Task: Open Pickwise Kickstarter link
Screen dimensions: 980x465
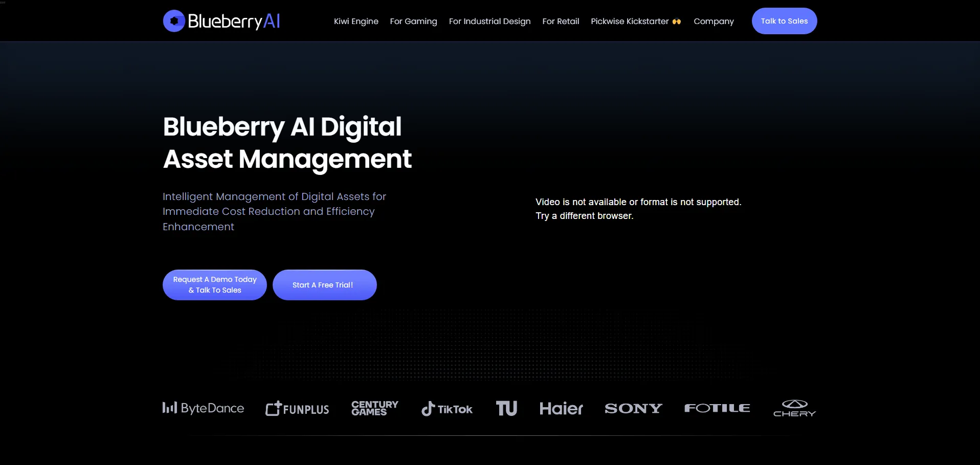Action: pyautogui.click(x=635, y=21)
